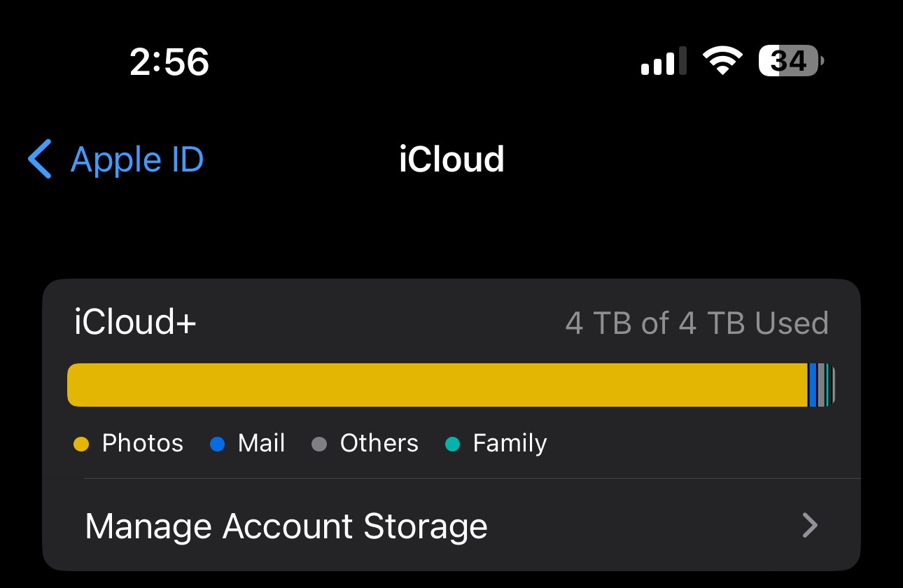
Task: Tap the battery level indicator
Action: point(790,61)
